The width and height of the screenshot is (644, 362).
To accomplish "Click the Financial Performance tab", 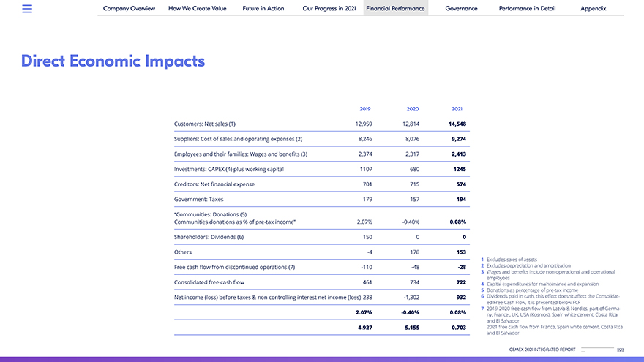I will [396, 8].
